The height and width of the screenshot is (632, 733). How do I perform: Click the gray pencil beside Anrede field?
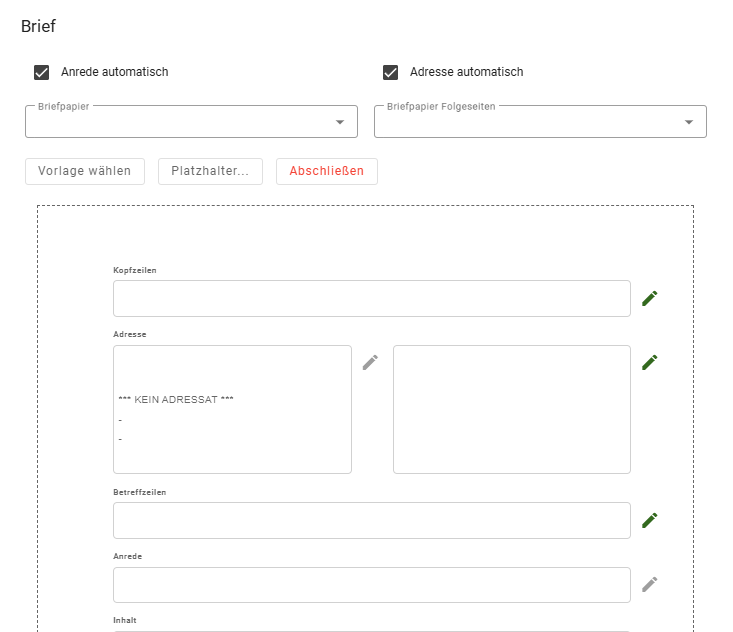pyautogui.click(x=650, y=584)
